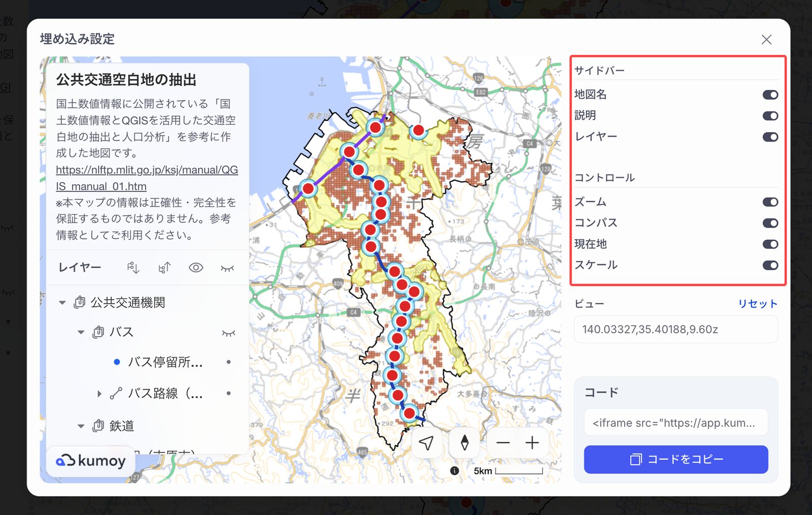Viewport: 812px width, 515px height.
Task: Collapse the 公共交通機関 group
Action: (x=62, y=303)
